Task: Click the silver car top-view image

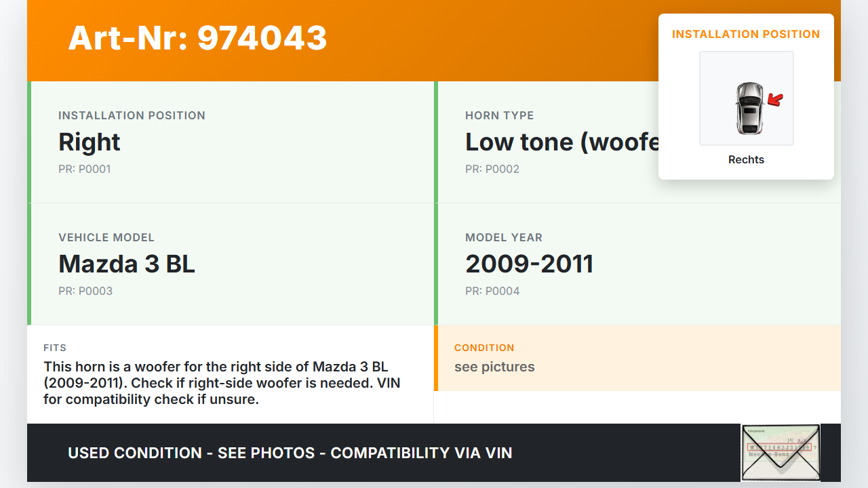Action: [x=749, y=108]
